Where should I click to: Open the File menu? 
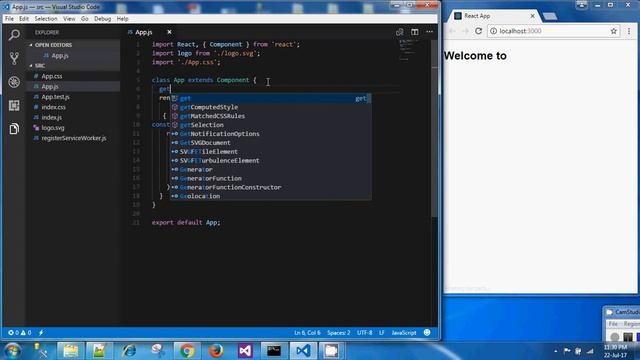[9, 19]
